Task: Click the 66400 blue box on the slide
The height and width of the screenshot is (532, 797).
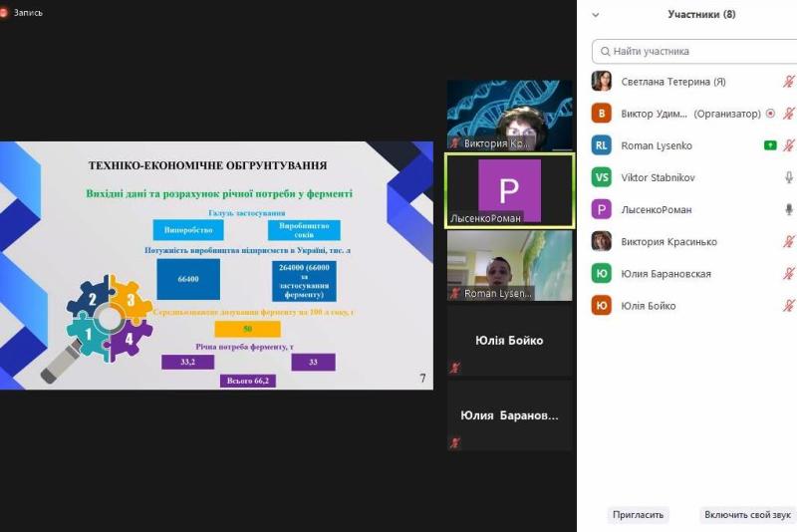Action: tap(188, 279)
